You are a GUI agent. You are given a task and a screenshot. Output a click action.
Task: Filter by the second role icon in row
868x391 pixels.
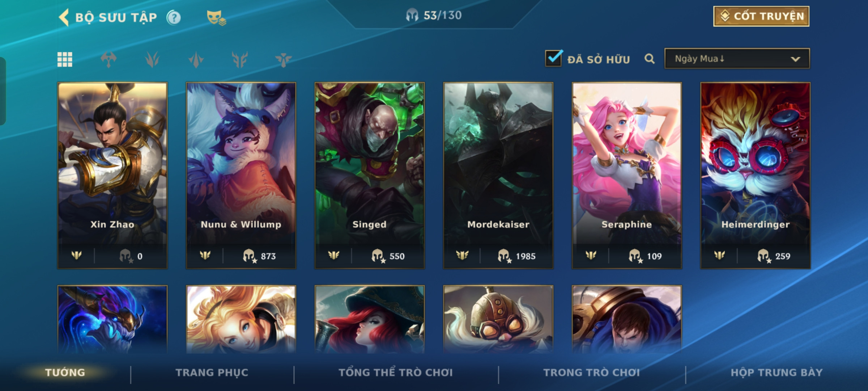pos(152,59)
